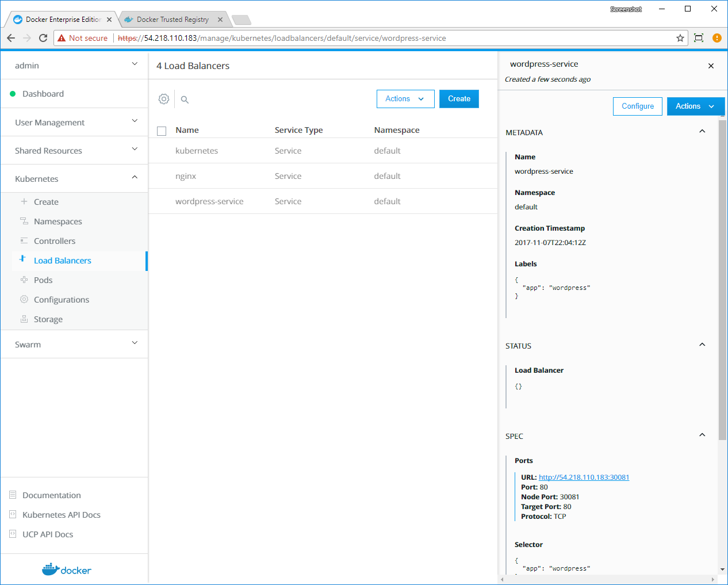Screen dimensions: 728x585
Task: Collapse the METADATA section
Action: tap(702, 132)
